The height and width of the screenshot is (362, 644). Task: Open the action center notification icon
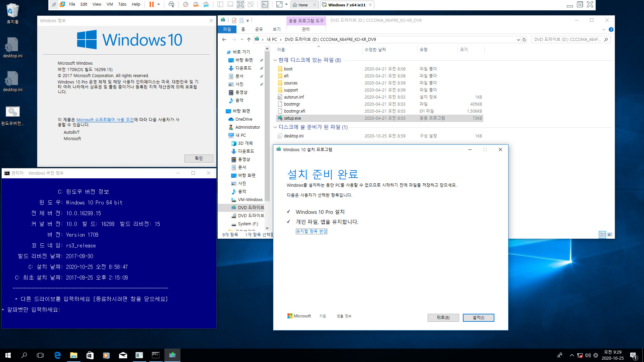[x=633, y=355]
